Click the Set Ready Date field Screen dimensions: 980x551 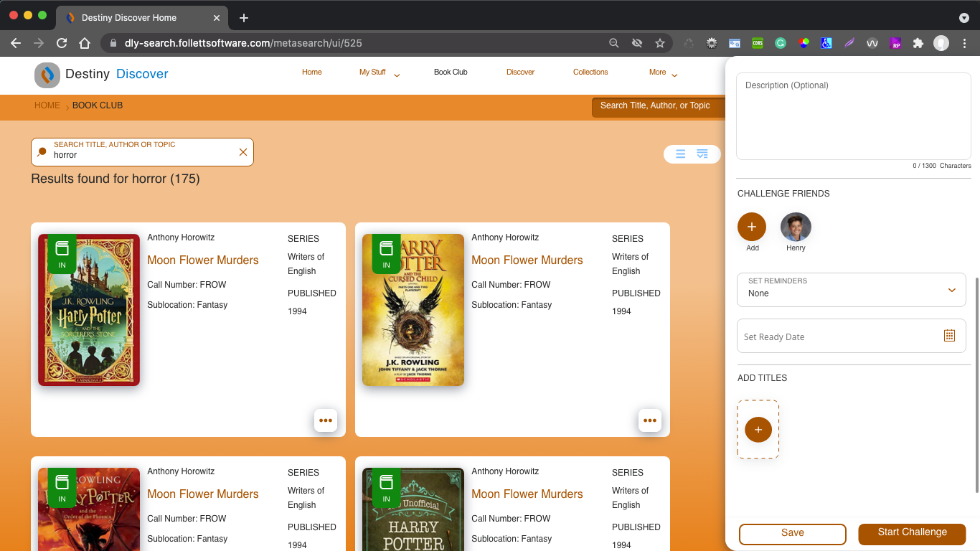pos(852,336)
